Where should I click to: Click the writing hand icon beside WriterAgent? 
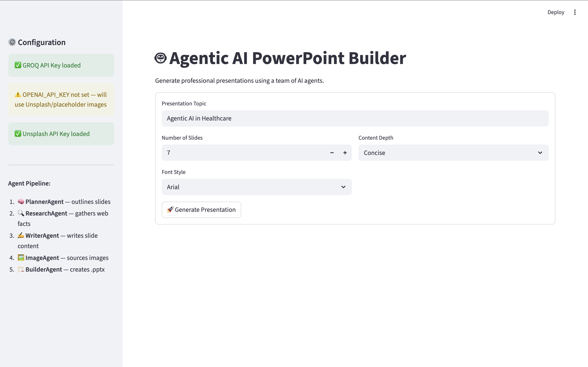click(21, 235)
